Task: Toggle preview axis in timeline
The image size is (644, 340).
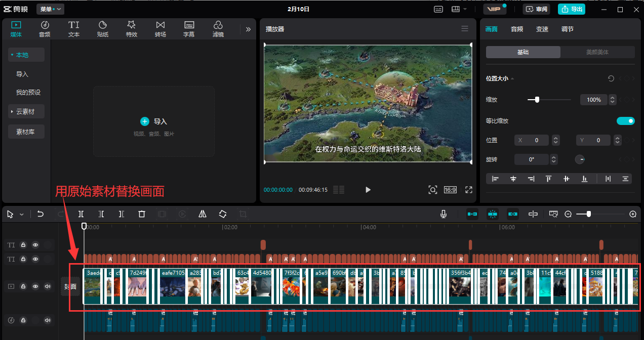Action: coord(533,215)
